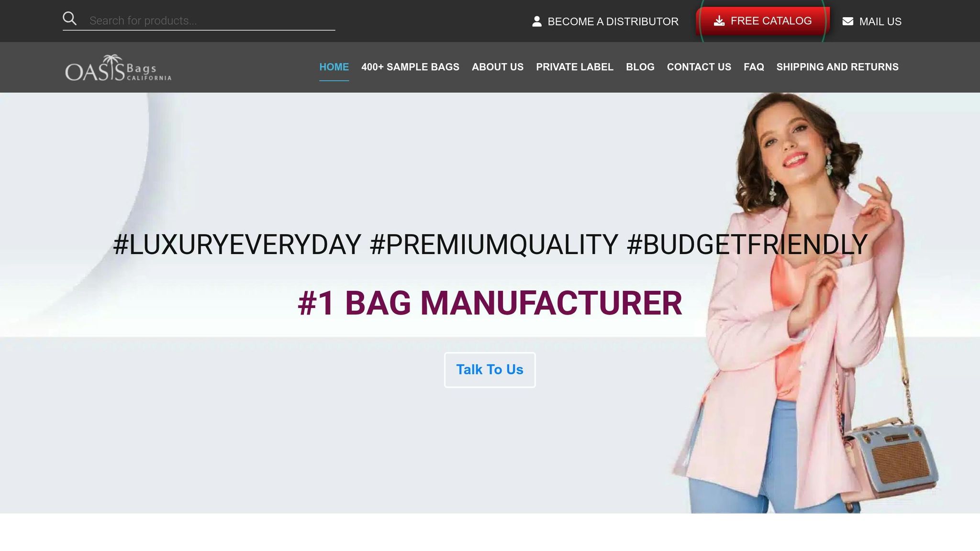The width and height of the screenshot is (980, 551).
Task: Open the FAQ page
Action: point(754,67)
